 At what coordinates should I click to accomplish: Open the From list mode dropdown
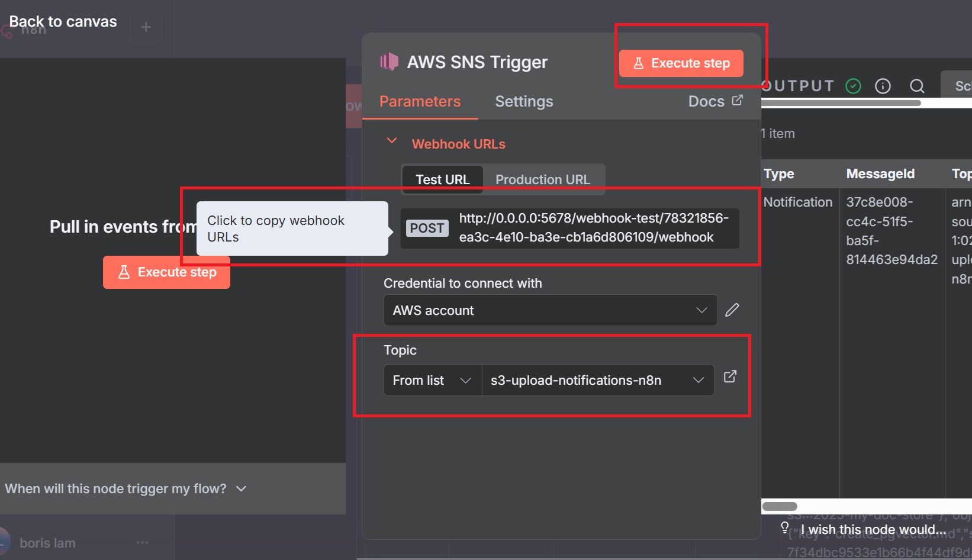433,380
